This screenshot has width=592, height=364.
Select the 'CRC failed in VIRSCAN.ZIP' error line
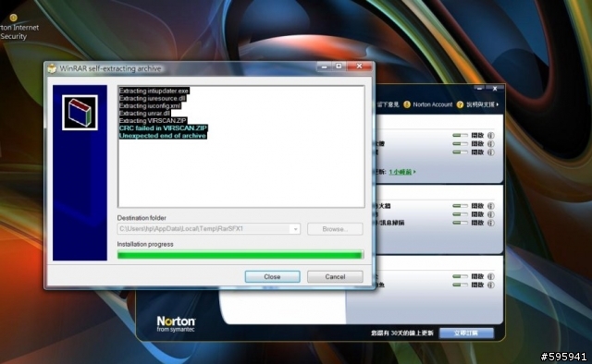tap(163, 128)
